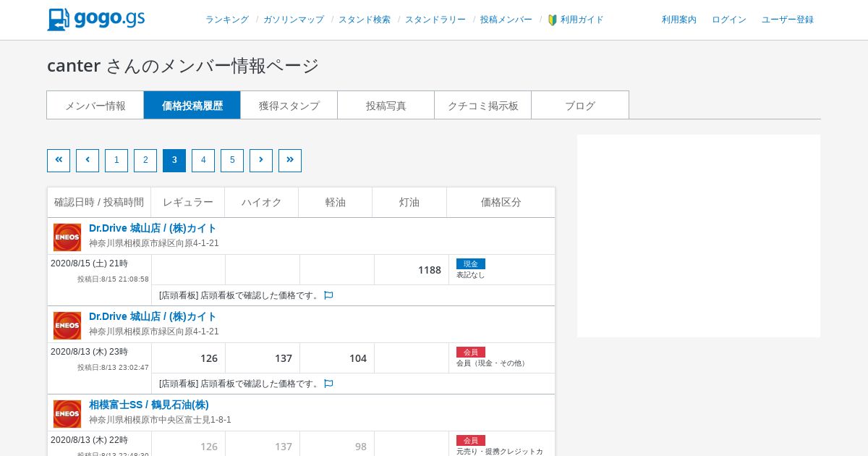Click 価格区分 column header
Viewport: 868px width, 456px height.
click(x=501, y=203)
